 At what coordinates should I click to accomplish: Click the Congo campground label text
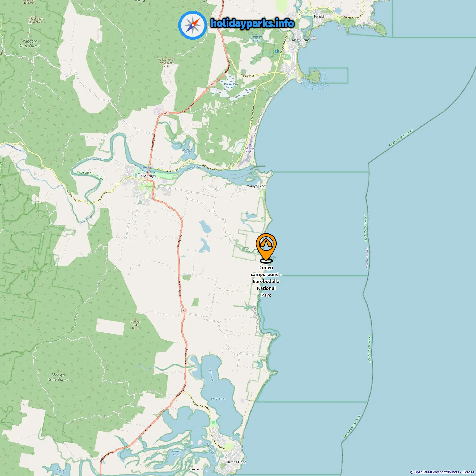266,281
